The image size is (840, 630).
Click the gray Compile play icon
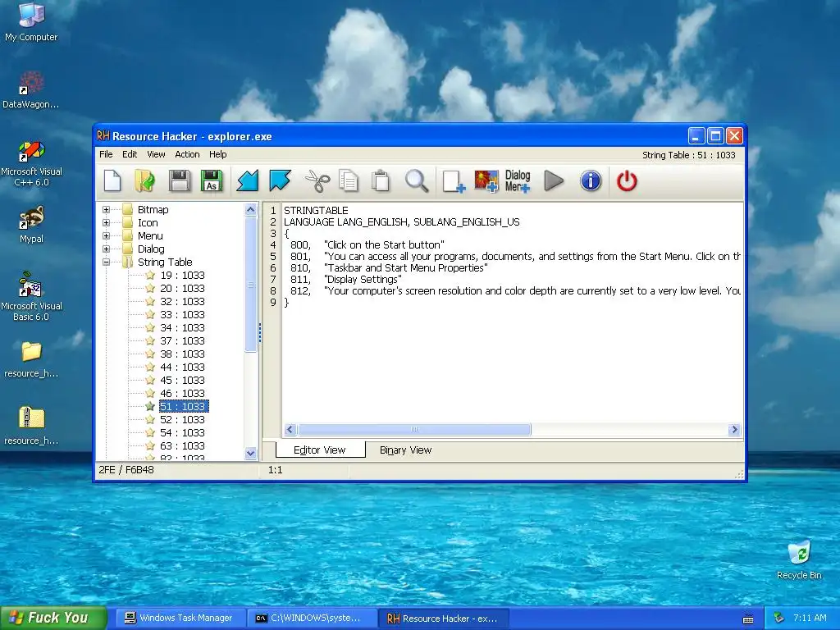pos(554,180)
